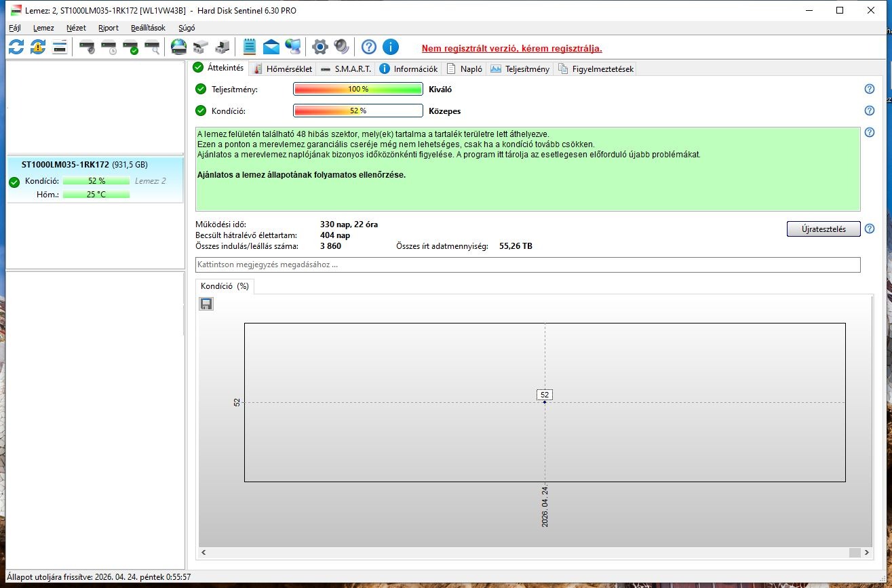Click green check icon beside Kondíció label in overview
The image size is (892, 588).
(x=201, y=111)
